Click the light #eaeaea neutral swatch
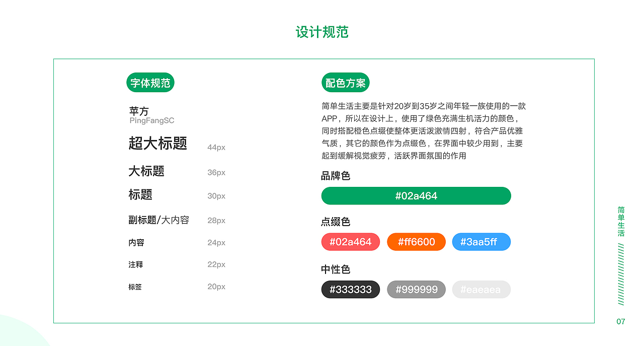644x346 pixels. 481,289
